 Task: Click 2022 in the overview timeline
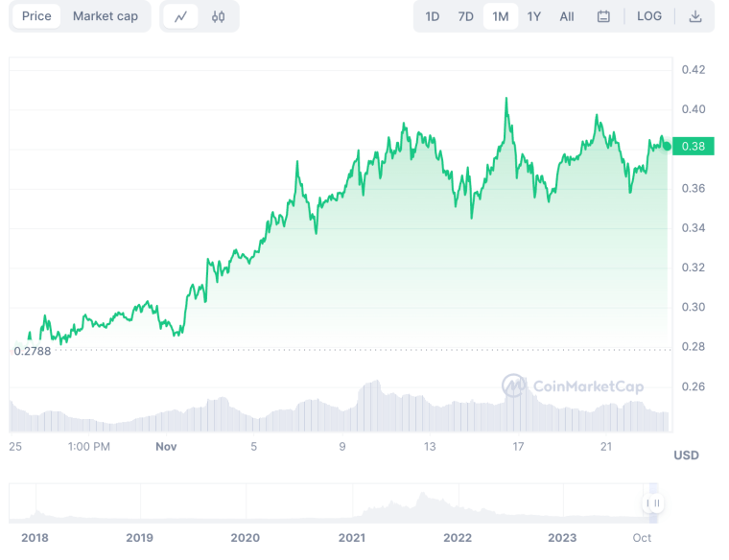pyautogui.click(x=458, y=538)
